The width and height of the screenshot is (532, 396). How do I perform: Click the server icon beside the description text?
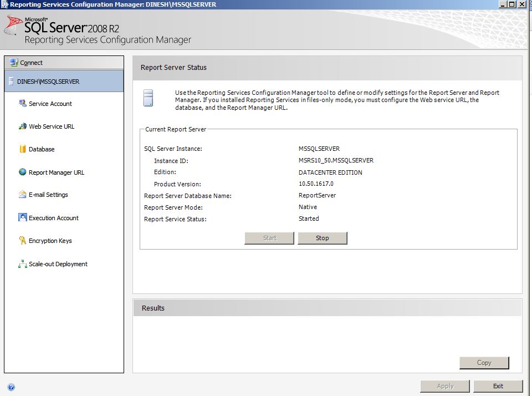(149, 98)
